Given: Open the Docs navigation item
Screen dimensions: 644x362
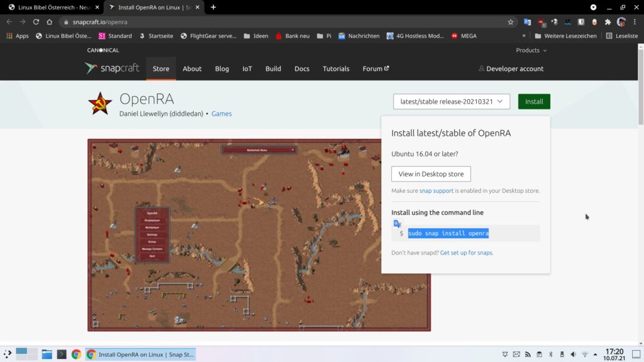Looking at the screenshot, I should pos(301,69).
